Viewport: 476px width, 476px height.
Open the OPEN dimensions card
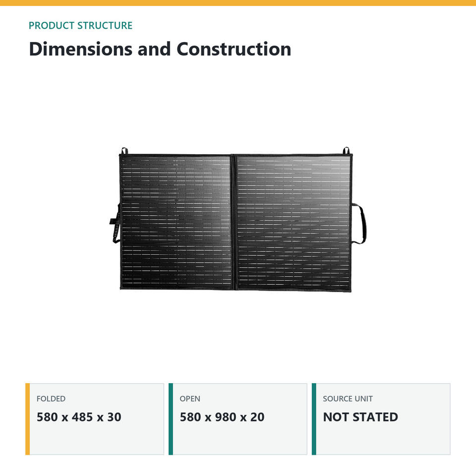click(x=238, y=419)
